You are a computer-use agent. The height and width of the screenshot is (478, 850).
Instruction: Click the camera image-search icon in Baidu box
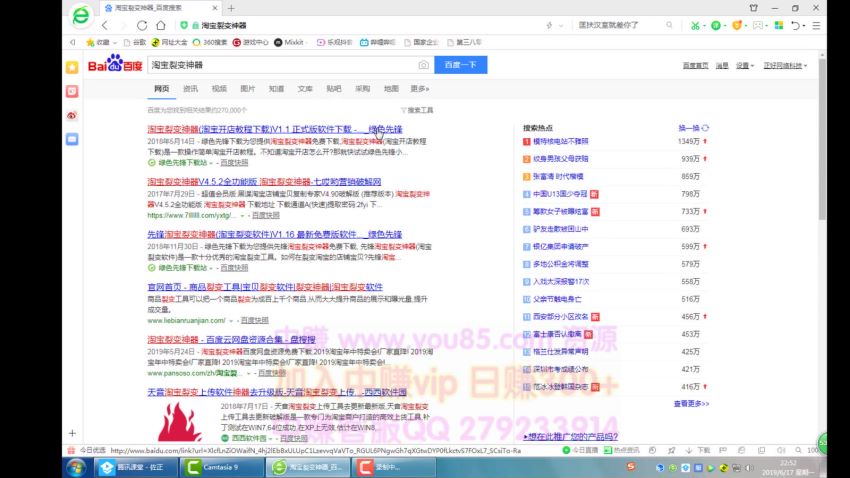(x=423, y=65)
